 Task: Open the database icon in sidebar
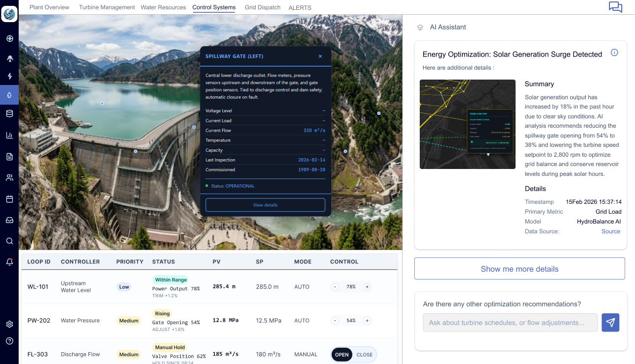9,114
